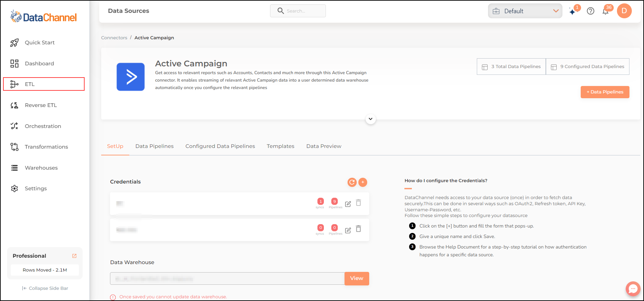644x301 pixels.
Task: Click the user avatar D
Action: 624,11
